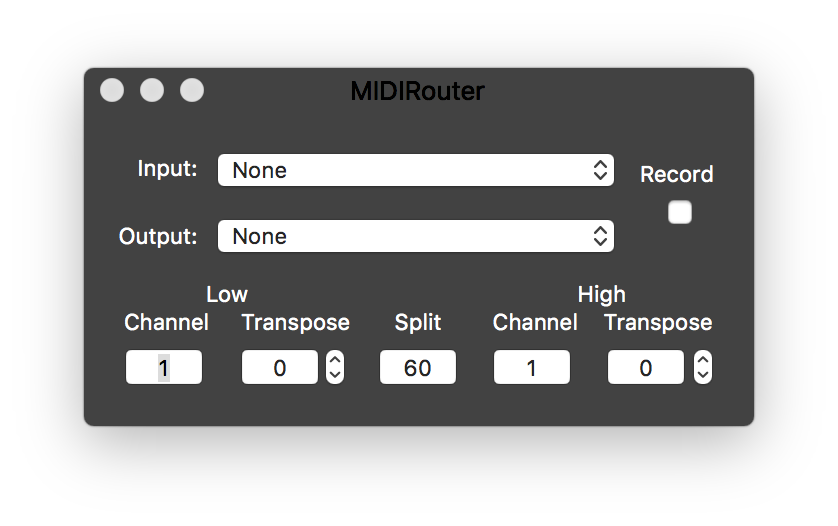Click the Input: label
This screenshot has height=526, width=838.
(167, 169)
